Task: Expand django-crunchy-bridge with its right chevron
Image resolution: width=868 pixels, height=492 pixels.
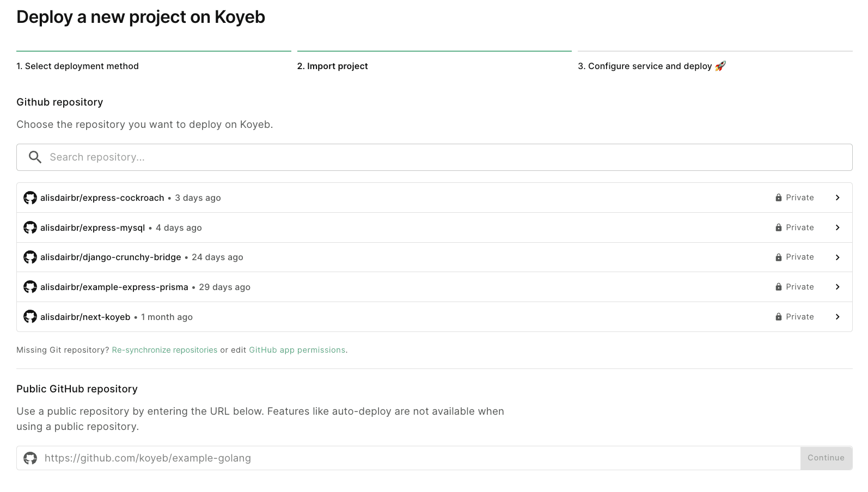Action: coord(838,257)
